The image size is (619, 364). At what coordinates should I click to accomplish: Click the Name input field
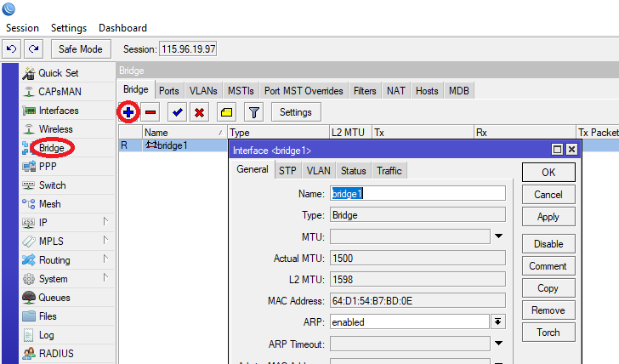tap(417, 193)
